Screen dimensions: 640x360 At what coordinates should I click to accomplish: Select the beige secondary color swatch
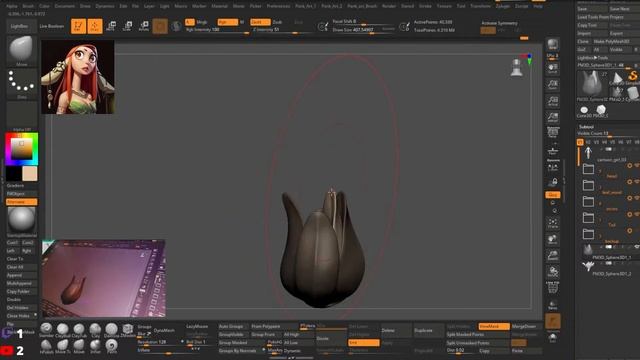(x=29, y=173)
